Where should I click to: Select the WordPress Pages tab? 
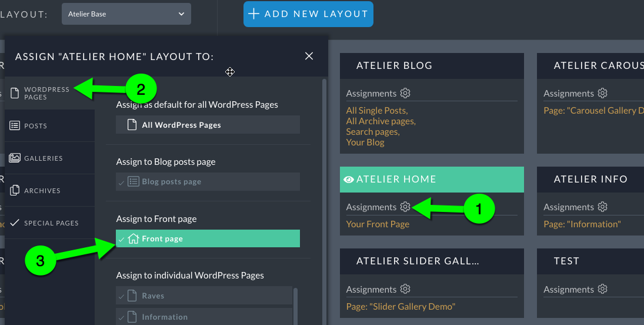pos(49,93)
